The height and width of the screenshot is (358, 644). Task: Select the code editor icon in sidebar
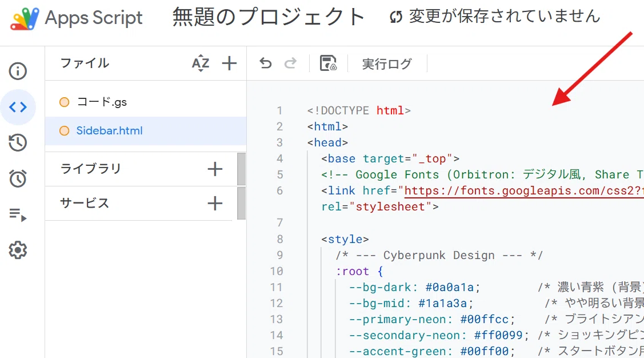(x=18, y=108)
